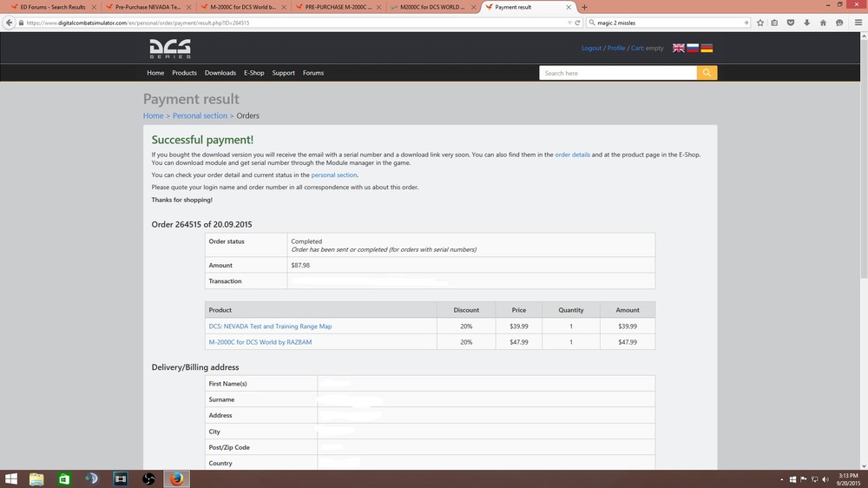Open the Support navigation menu item
This screenshot has height=488, width=868.
point(284,73)
